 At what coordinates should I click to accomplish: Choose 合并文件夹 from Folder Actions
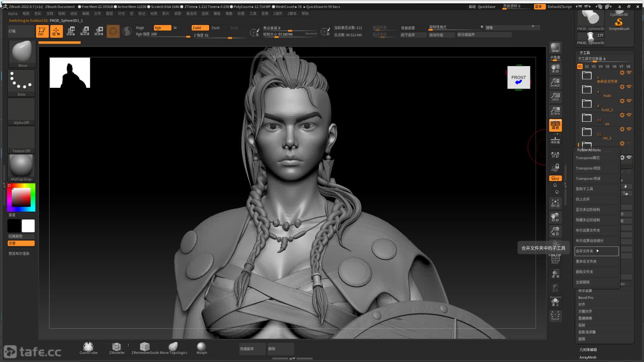point(596,251)
